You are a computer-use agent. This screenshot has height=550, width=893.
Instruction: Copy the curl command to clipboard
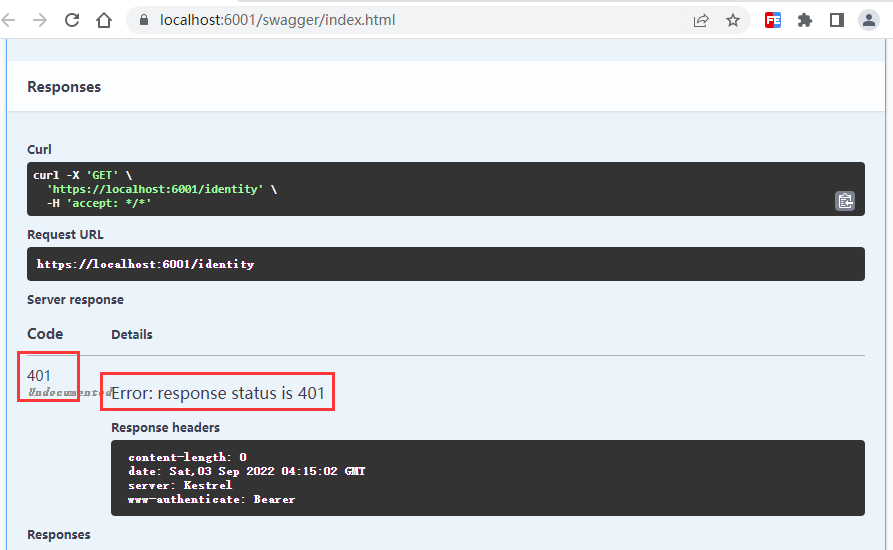coord(845,201)
